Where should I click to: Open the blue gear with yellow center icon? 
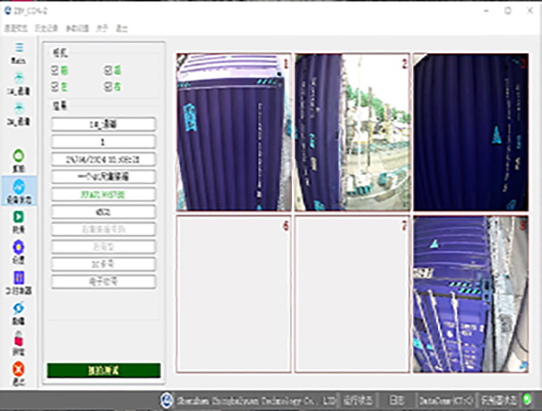click(19, 247)
